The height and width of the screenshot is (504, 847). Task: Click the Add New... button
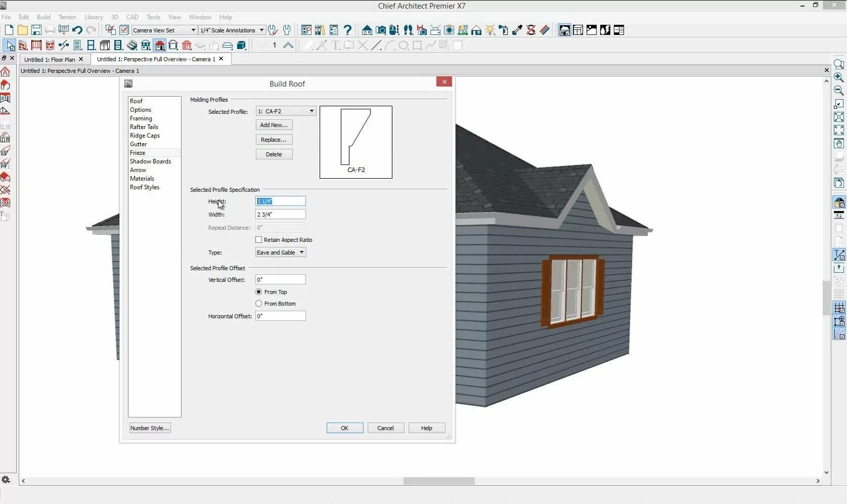(x=274, y=125)
